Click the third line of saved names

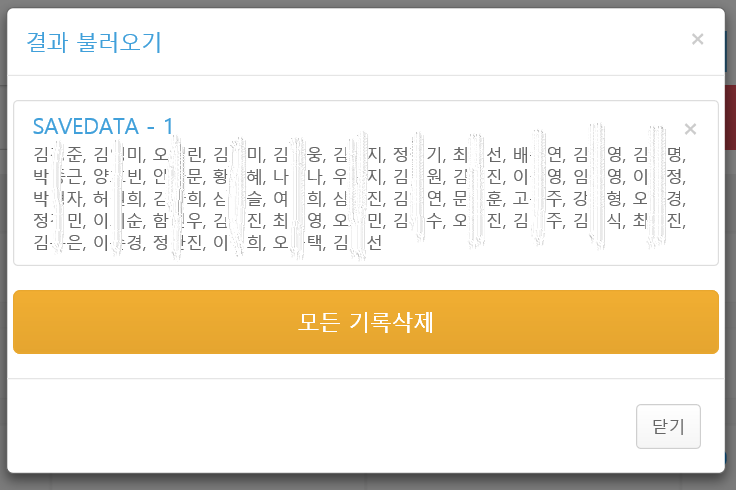coord(360,198)
